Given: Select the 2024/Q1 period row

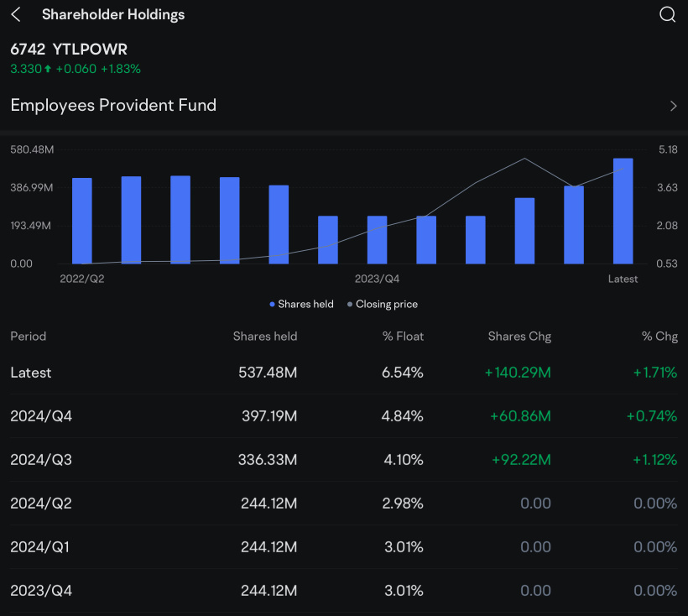Looking at the screenshot, I should (344, 546).
